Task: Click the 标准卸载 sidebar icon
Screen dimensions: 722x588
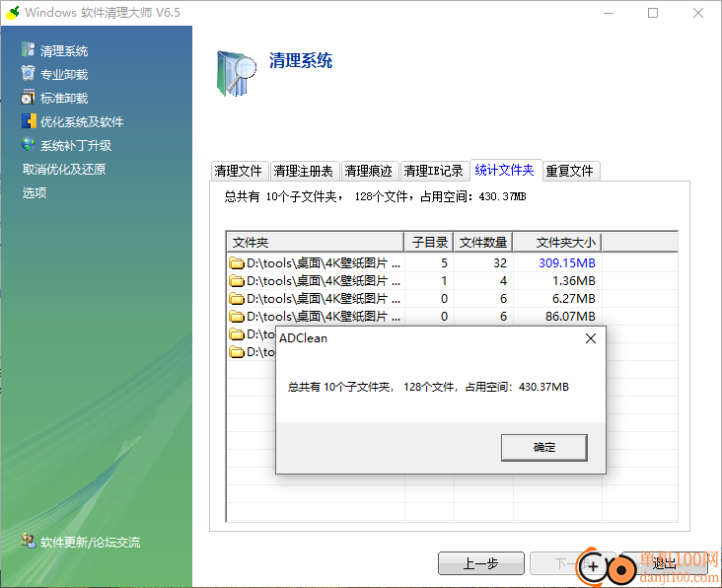Action: pyautogui.click(x=28, y=97)
